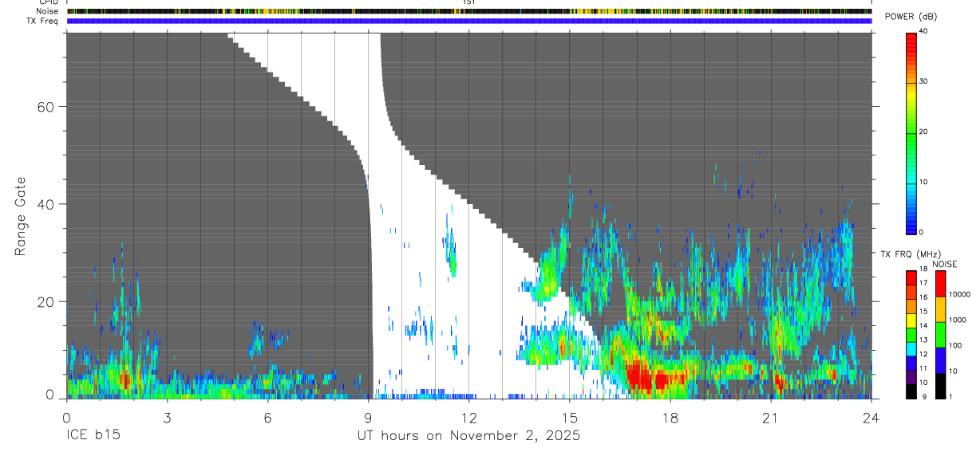The image size is (980, 452).
Task: Click the "NOISE" legend title
Action: [x=945, y=264]
